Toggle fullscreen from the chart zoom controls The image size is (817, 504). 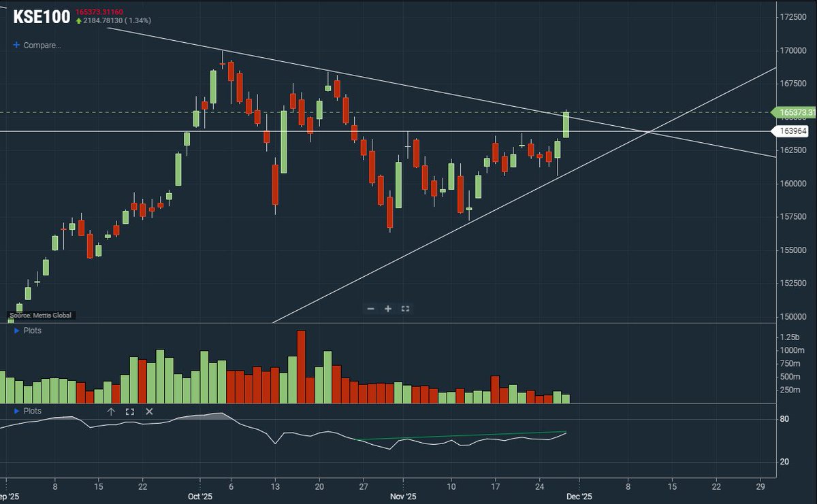(405, 309)
